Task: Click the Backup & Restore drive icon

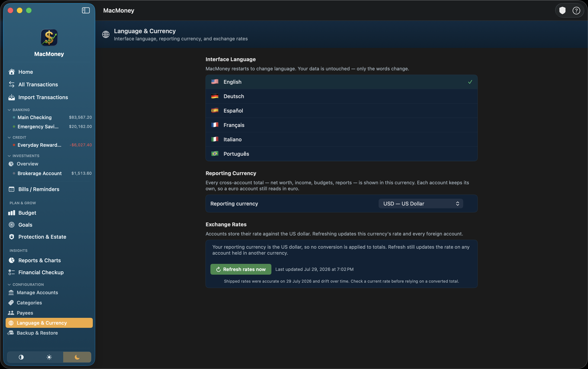Action: [x=11, y=333]
